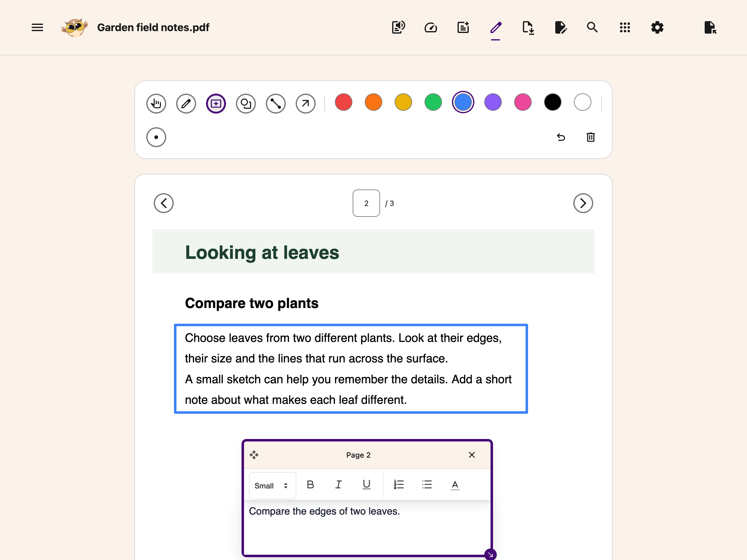Pick the yellow color swatch

point(403,102)
